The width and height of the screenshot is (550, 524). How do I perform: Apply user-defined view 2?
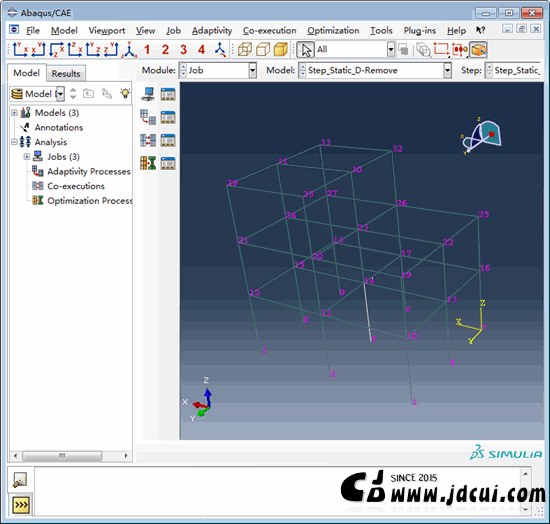[x=165, y=49]
